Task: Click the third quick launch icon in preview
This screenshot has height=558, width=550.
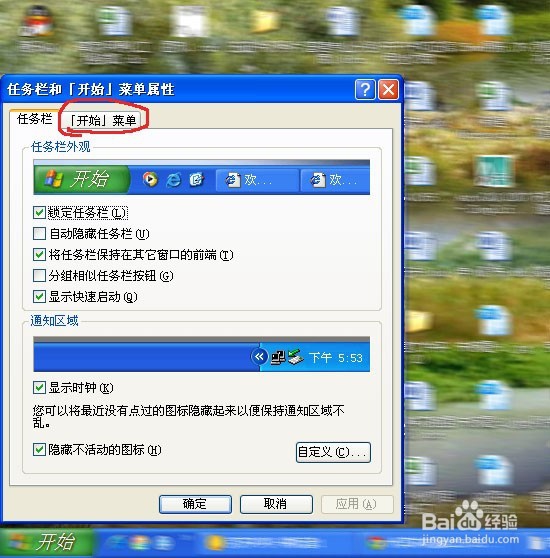Action: [x=196, y=179]
